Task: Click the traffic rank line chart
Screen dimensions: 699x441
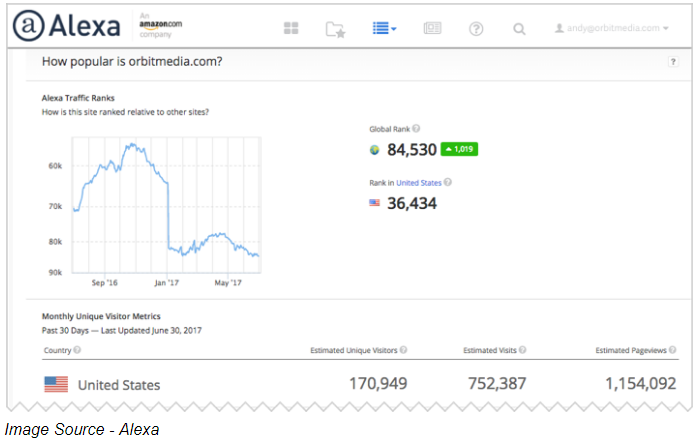Action: (x=166, y=205)
